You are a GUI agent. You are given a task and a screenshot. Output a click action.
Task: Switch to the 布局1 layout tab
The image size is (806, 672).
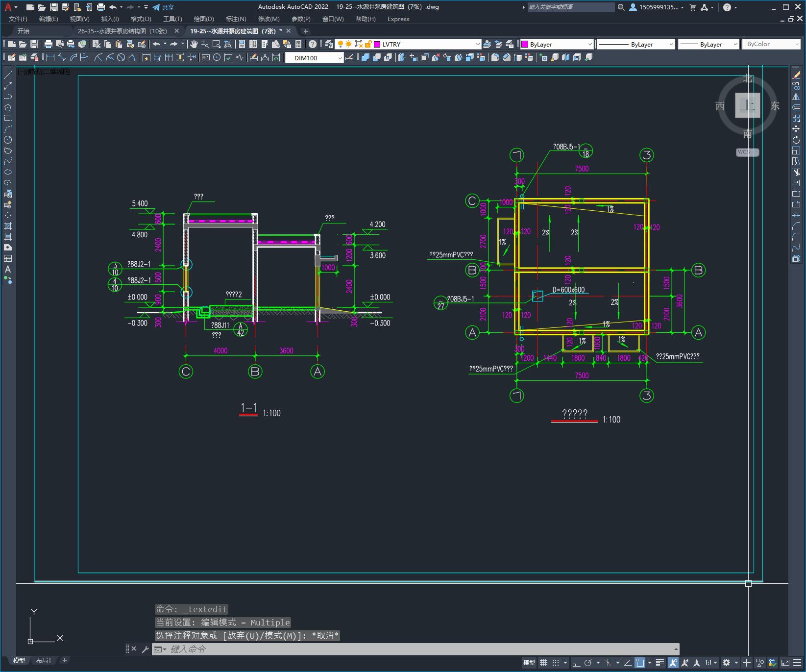click(44, 661)
